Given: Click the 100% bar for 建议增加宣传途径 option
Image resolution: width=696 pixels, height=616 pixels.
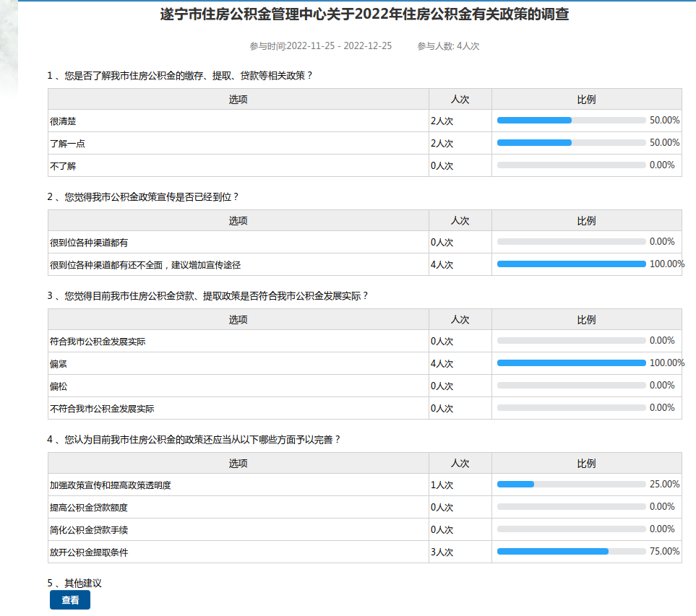Looking at the screenshot, I should coord(571,264).
